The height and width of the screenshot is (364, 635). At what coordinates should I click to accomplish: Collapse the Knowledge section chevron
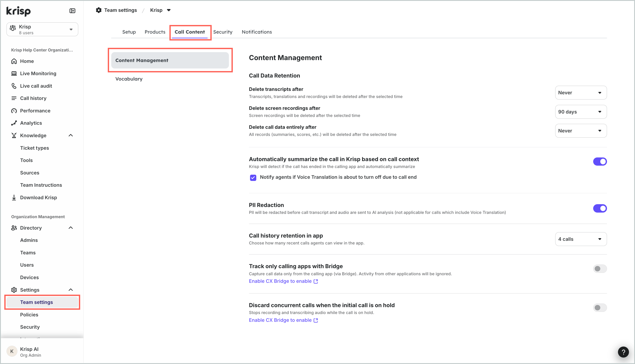[x=71, y=135]
